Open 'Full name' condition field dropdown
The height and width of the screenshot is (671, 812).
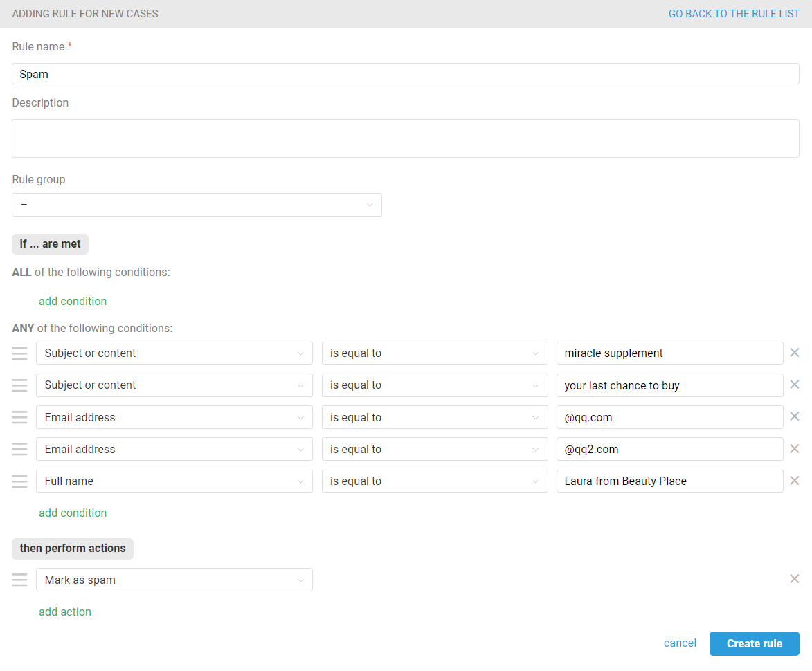[174, 481]
